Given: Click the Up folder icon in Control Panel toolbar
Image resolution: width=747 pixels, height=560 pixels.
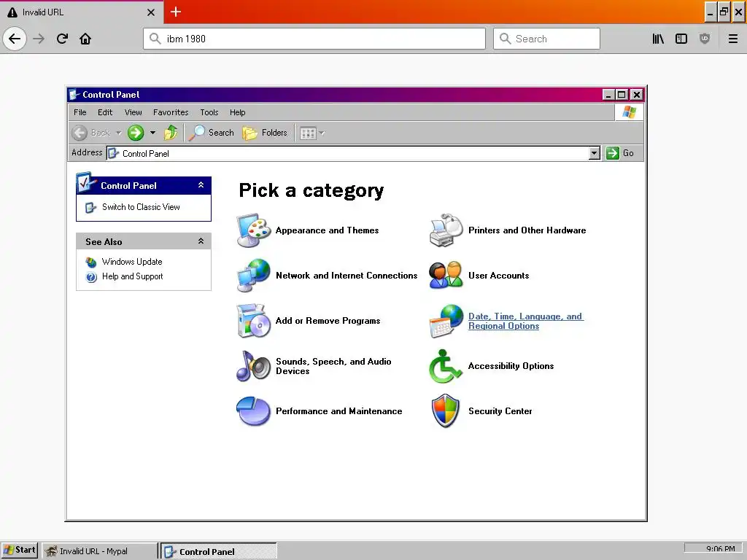Looking at the screenshot, I should click(171, 133).
